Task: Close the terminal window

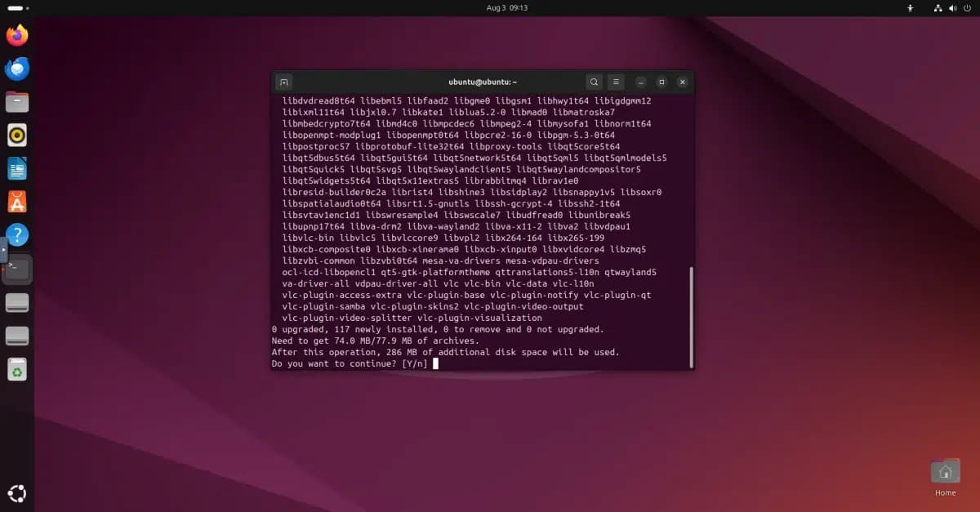Action: tap(682, 82)
